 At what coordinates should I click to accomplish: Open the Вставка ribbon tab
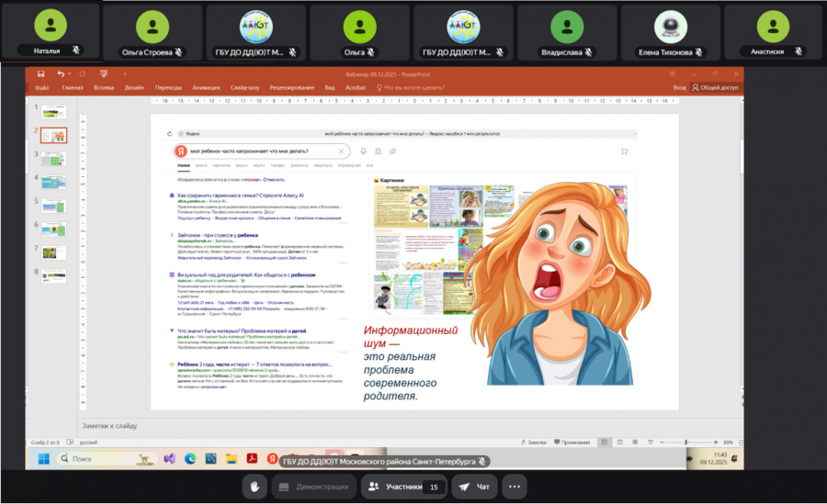tap(103, 87)
